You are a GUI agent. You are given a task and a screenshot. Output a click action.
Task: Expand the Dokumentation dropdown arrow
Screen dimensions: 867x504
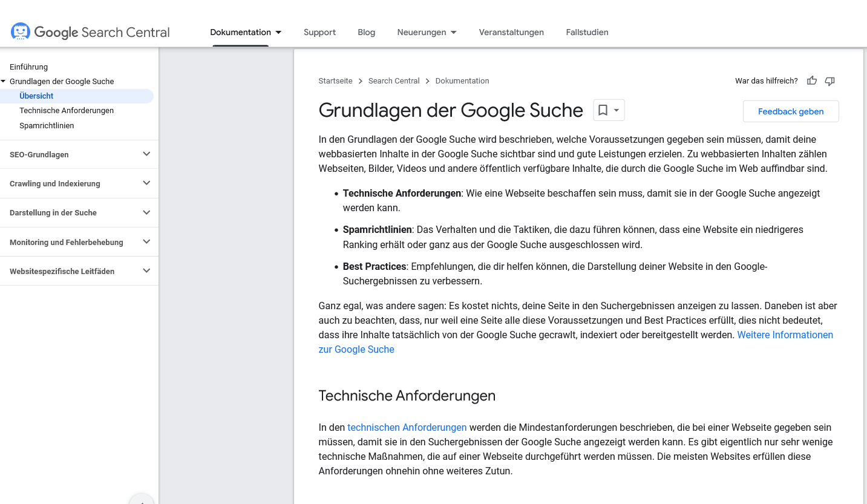(278, 32)
